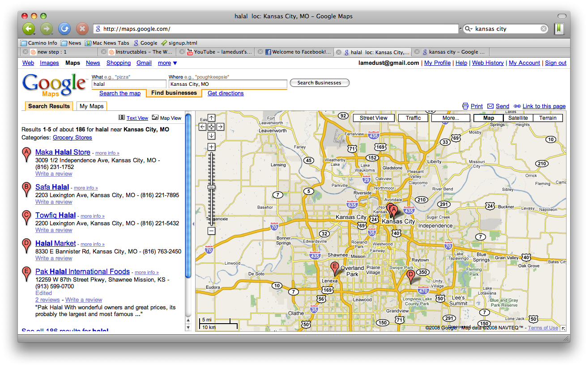Open the search engine magnifier dropdown
588x367 pixels.
(468, 29)
